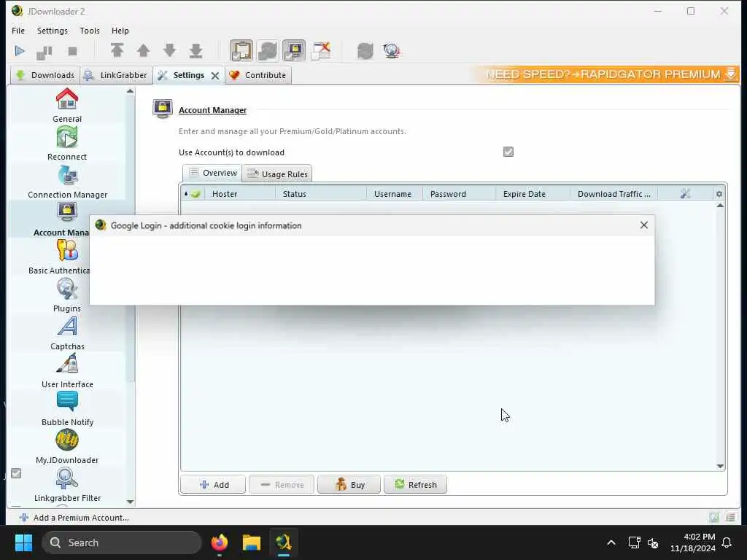The image size is (747, 560).
Task: Open the Settings menu
Action: [x=53, y=31]
